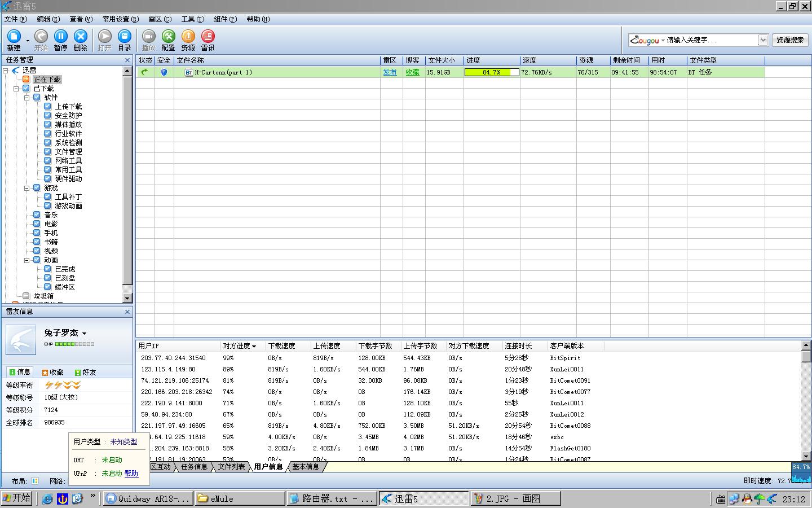Screen dimensions: 812x508
Task: Click the 新建 new task toolbar icon
Action: click(14, 36)
